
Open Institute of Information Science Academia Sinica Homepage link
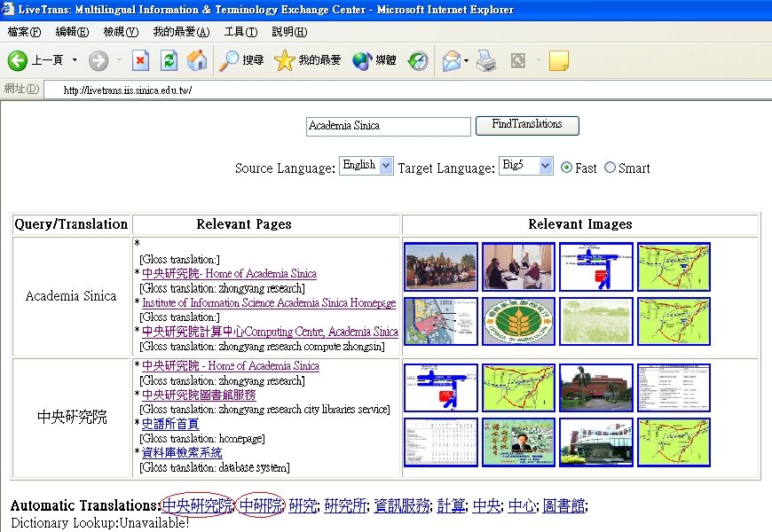(269, 302)
